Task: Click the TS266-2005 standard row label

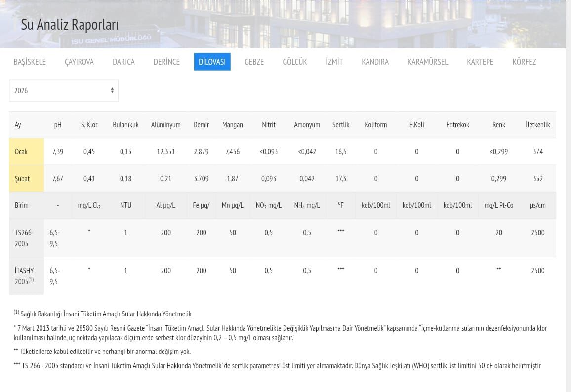Action: point(25,238)
